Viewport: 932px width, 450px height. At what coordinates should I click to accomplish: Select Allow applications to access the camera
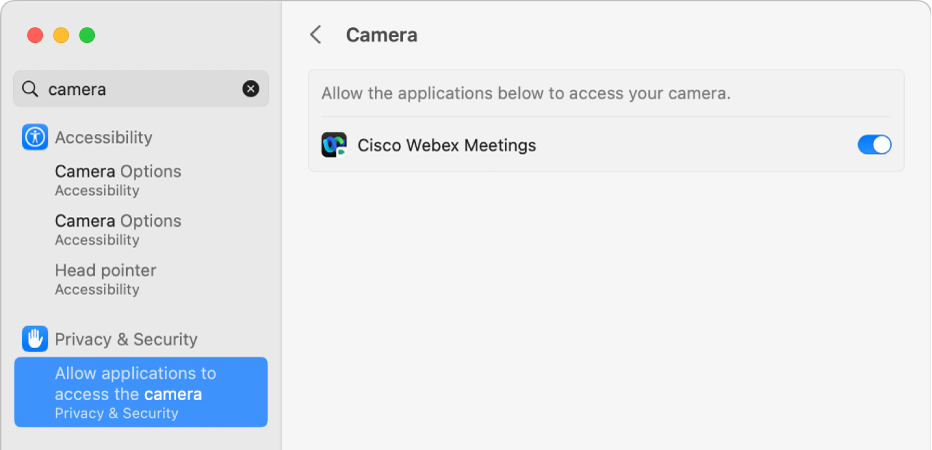[x=141, y=392]
